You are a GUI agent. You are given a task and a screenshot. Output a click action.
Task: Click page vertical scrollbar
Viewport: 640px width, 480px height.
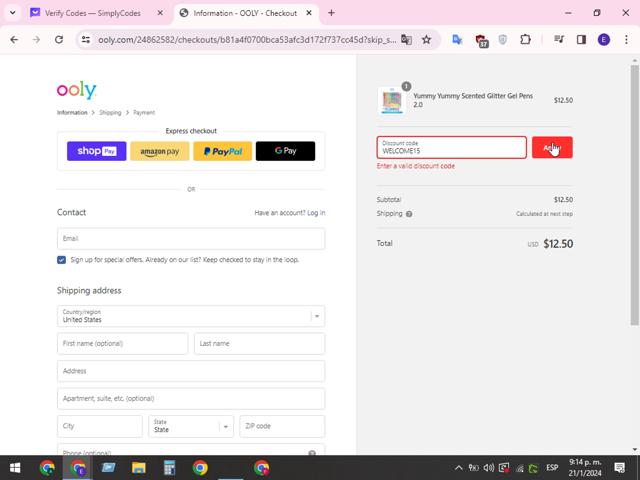tap(634, 196)
